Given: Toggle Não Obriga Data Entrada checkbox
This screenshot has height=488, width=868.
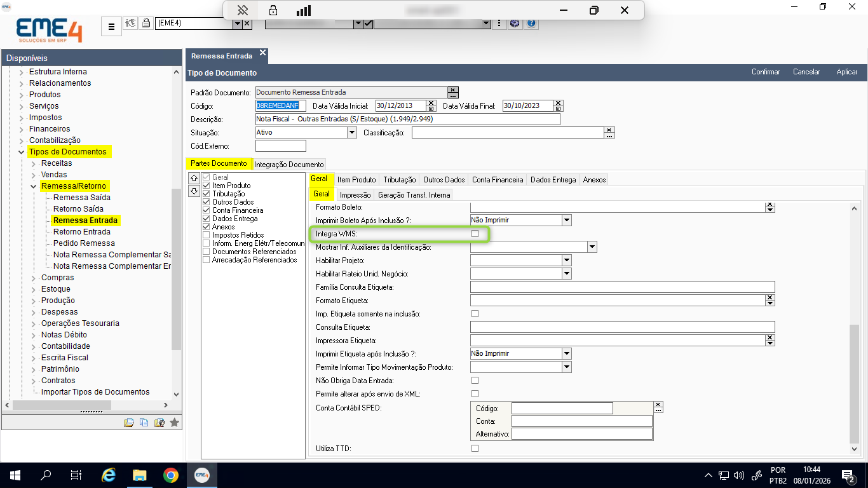Looking at the screenshot, I should (475, 381).
